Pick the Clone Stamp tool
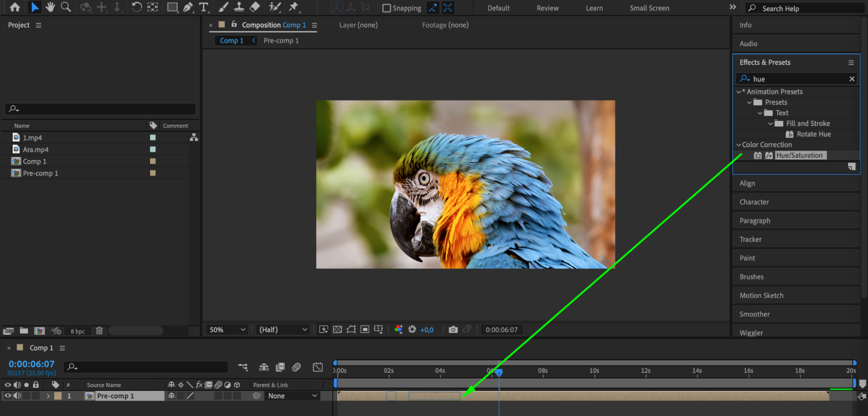This screenshot has width=868, height=416. point(239,7)
